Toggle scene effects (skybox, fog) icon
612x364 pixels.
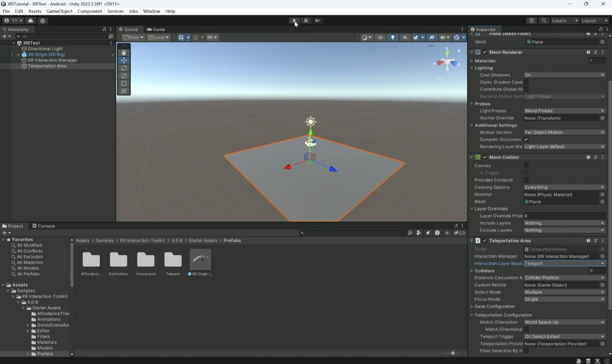(x=415, y=37)
